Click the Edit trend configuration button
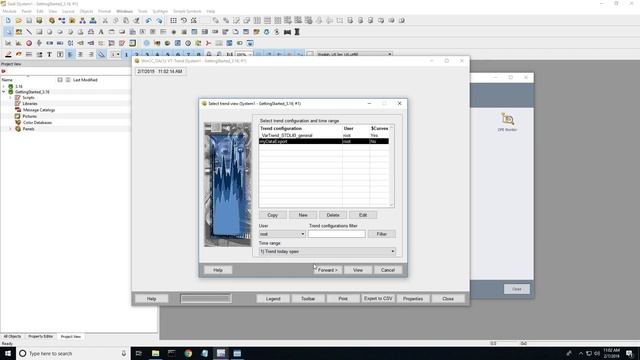Viewport: 640px width, 360px height. [363, 215]
